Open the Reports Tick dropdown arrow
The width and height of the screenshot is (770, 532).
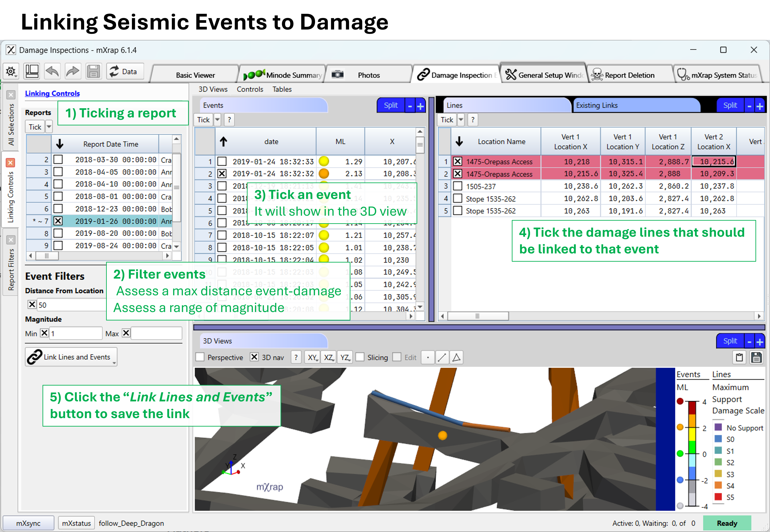[x=49, y=127]
